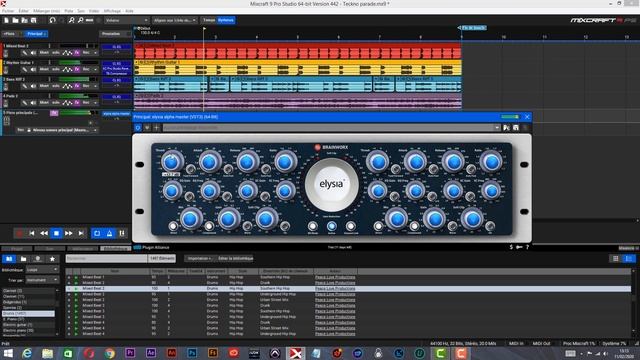640x360 pixels.
Task: Open the Trier par Instrument dropdown
Action: click(x=42, y=280)
